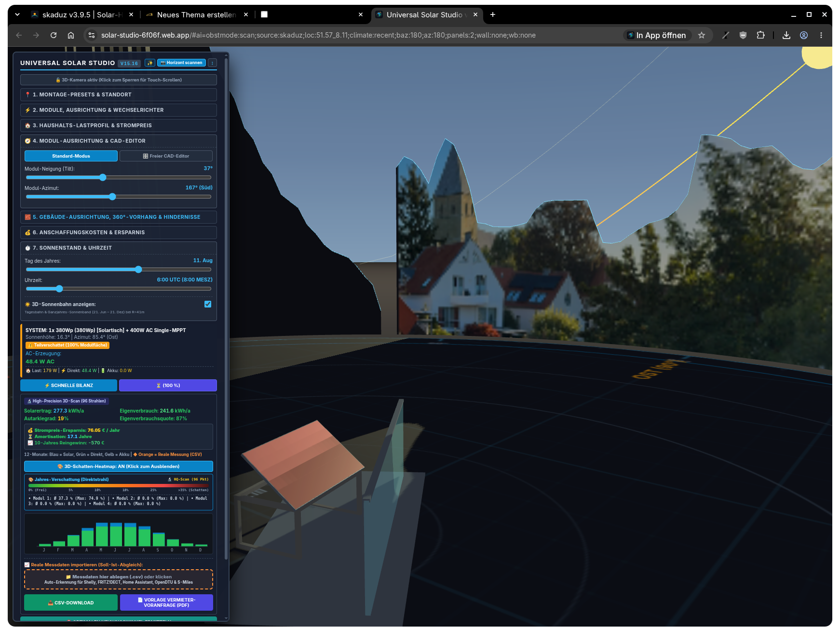This screenshot has height=642, width=840.
Task: Click the Modul-Neigung tilt slider handle
Action: coord(103,177)
